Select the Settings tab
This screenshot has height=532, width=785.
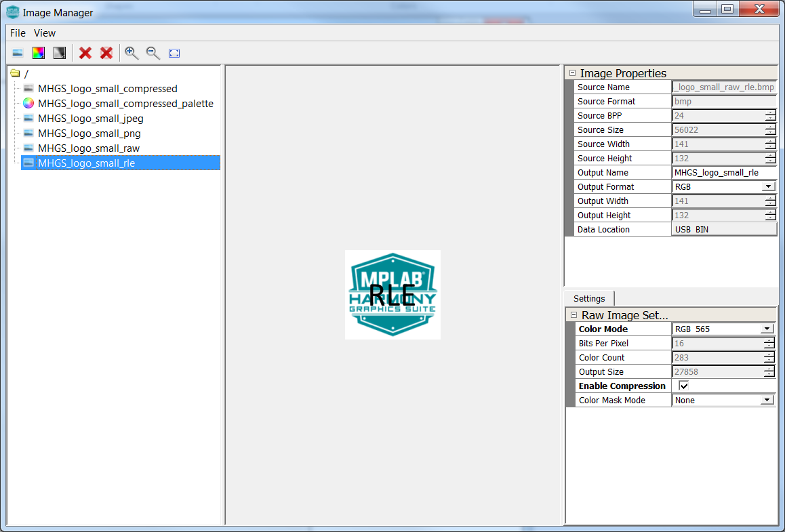click(588, 298)
